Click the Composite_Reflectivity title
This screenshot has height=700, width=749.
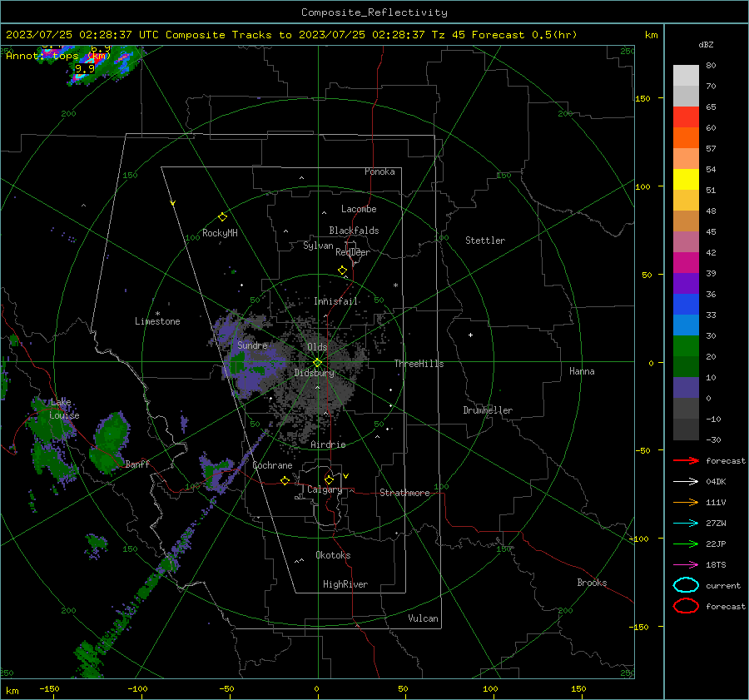pyautogui.click(x=374, y=12)
